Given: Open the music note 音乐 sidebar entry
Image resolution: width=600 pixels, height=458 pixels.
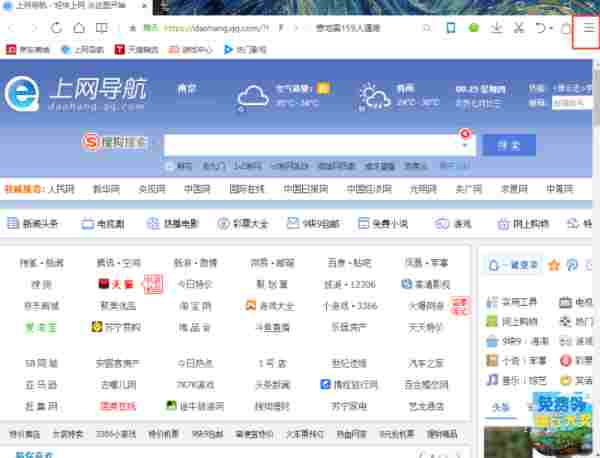Looking at the screenshot, I should [x=516, y=380].
